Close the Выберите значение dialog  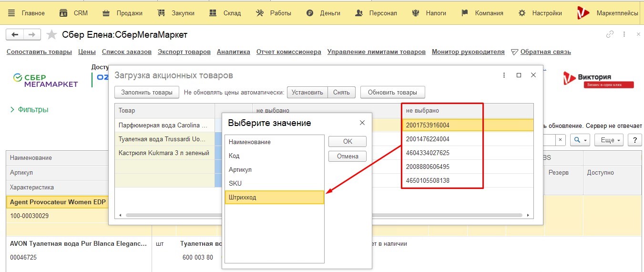pyautogui.click(x=362, y=123)
